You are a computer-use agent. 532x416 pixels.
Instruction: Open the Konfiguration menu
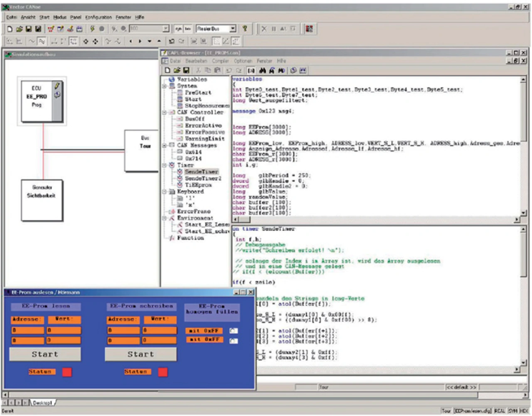pyautogui.click(x=99, y=17)
